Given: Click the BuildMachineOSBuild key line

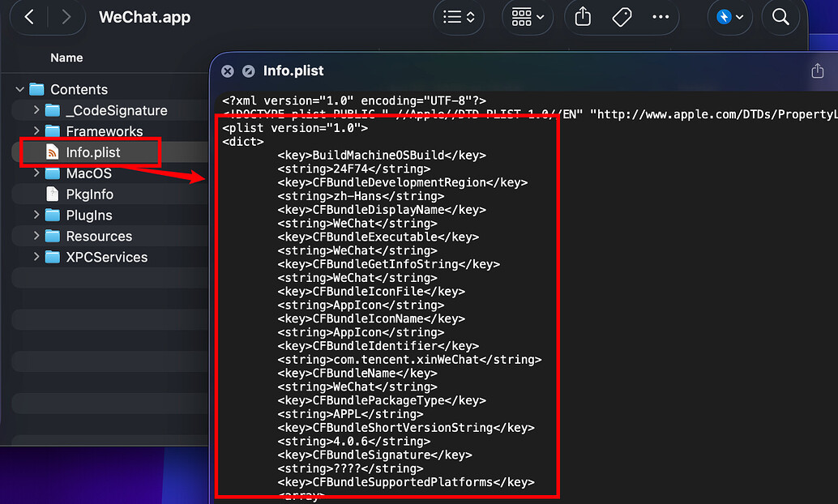Looking at the screenshot, I should 382,155.
